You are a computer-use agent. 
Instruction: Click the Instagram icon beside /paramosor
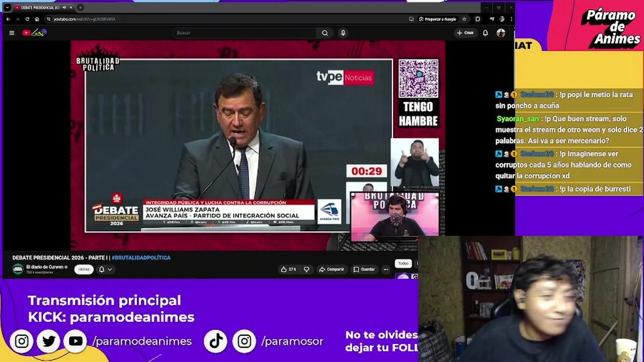(x=245, y=341)
